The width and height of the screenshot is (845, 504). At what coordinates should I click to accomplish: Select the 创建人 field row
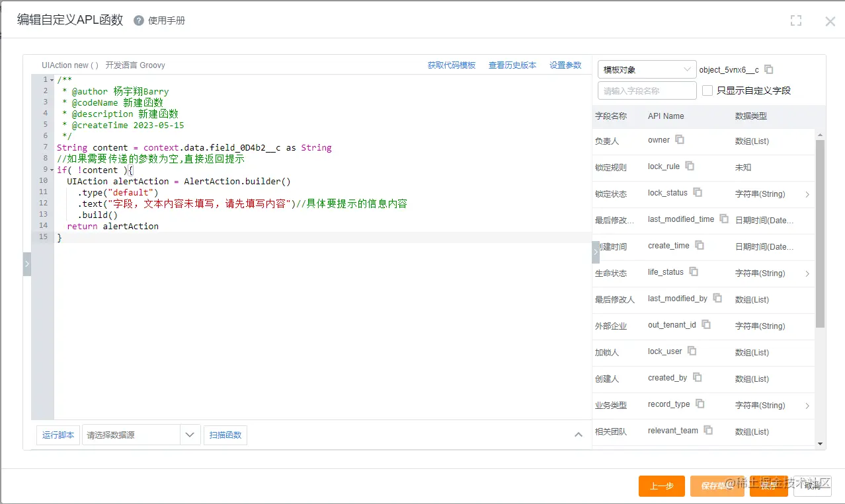704,379
